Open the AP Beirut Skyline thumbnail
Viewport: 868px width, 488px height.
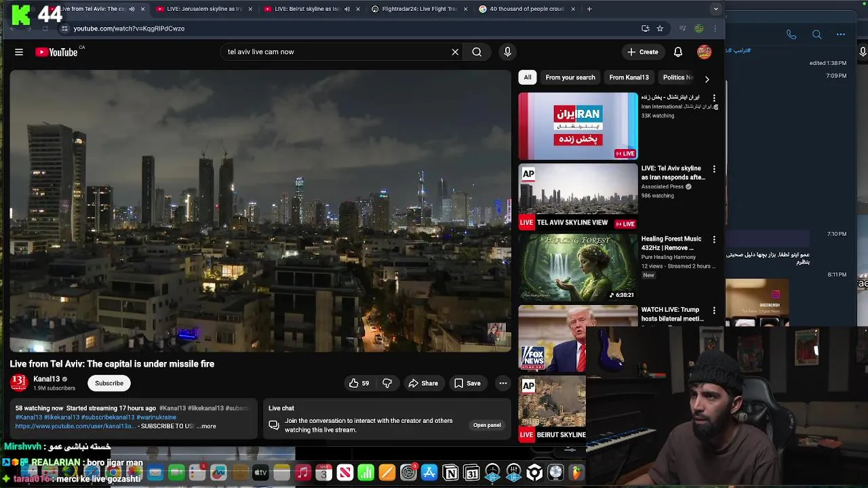pyautogui.click(x=552, y=409)
